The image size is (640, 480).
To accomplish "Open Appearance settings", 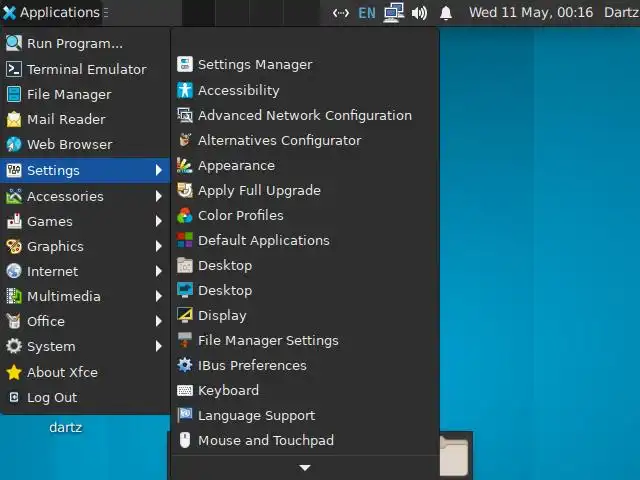I will (x=305, y=165).
